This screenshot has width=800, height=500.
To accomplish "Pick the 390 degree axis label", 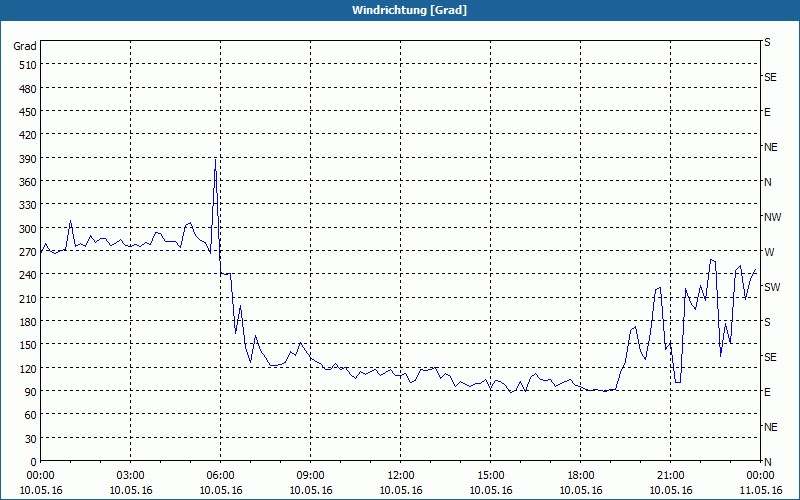I will (x=28, y=159).
